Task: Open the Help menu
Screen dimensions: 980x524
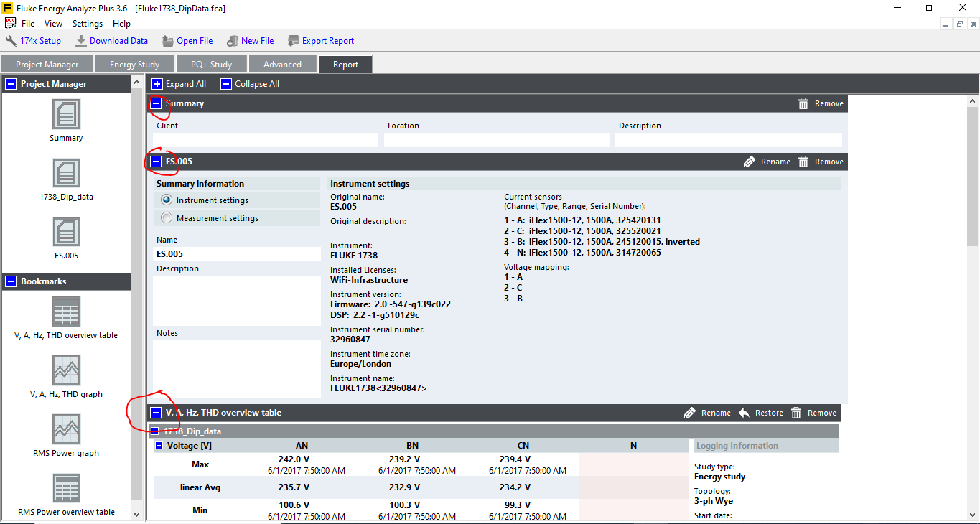Action: [121, 24]
